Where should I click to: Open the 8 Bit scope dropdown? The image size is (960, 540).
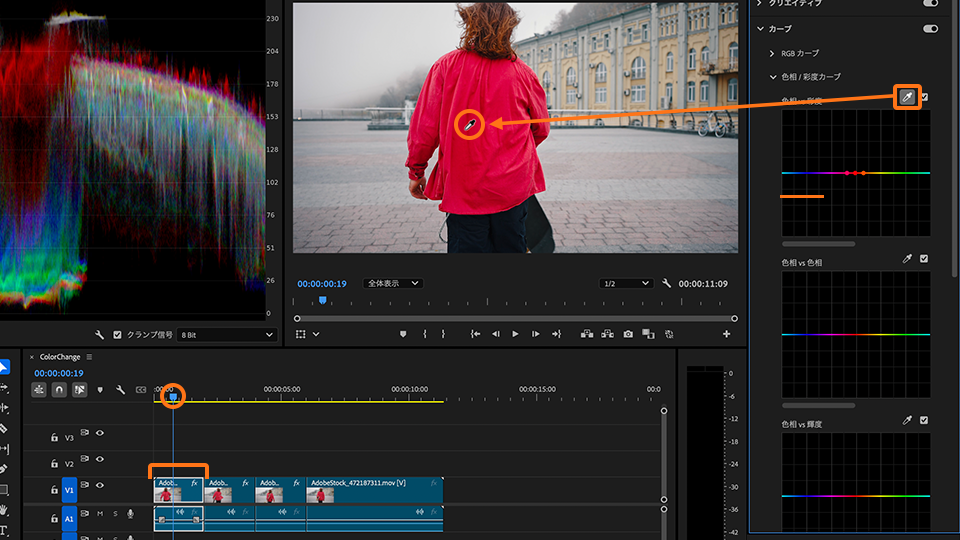[x=225, y=335]
